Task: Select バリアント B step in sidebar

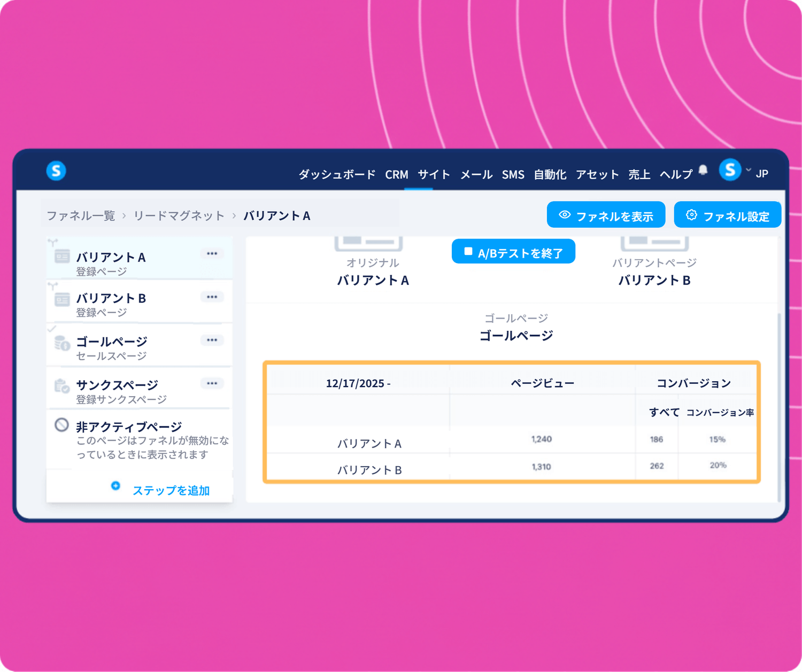Action: (x=140, y=302)
